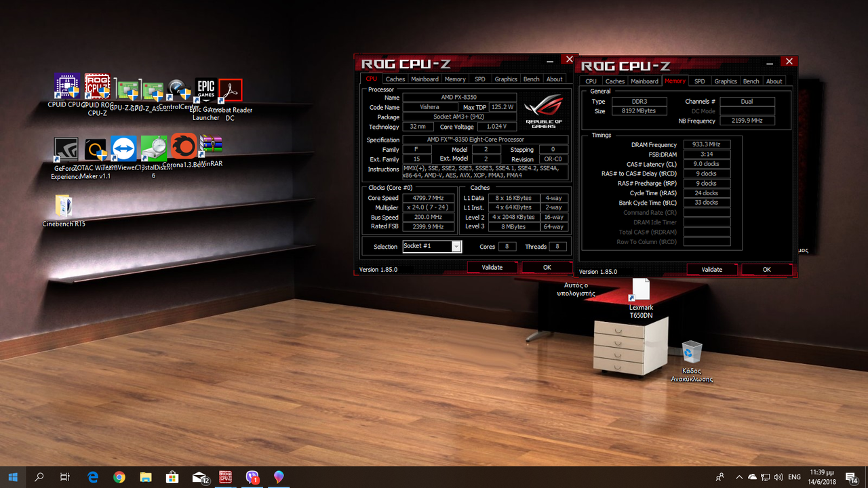Image resolution: width=868 pixels, height=488 pixels.
Task: Open the Socket #1 Selection dropdown
Action: tap(432, 246)
